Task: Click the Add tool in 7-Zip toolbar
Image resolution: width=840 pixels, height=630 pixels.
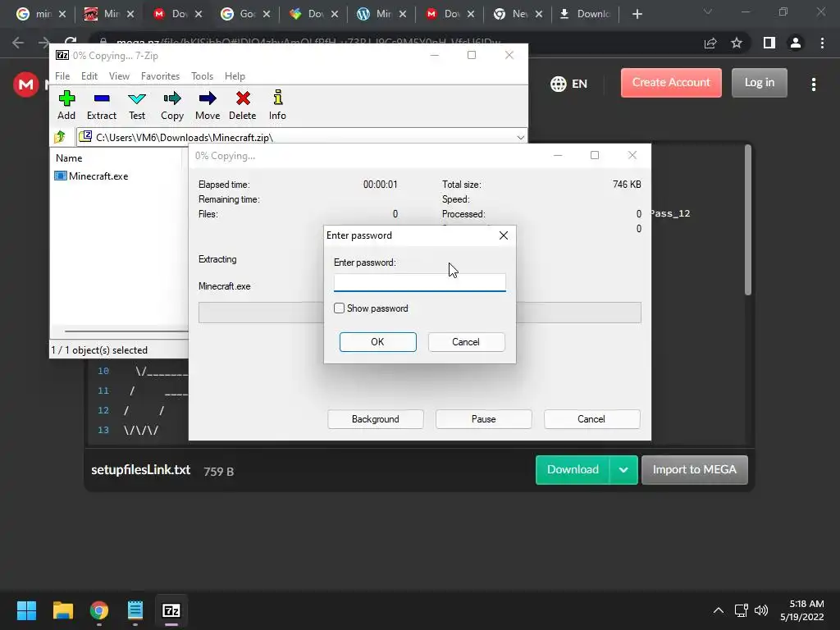Action: [x=66, y=105]
